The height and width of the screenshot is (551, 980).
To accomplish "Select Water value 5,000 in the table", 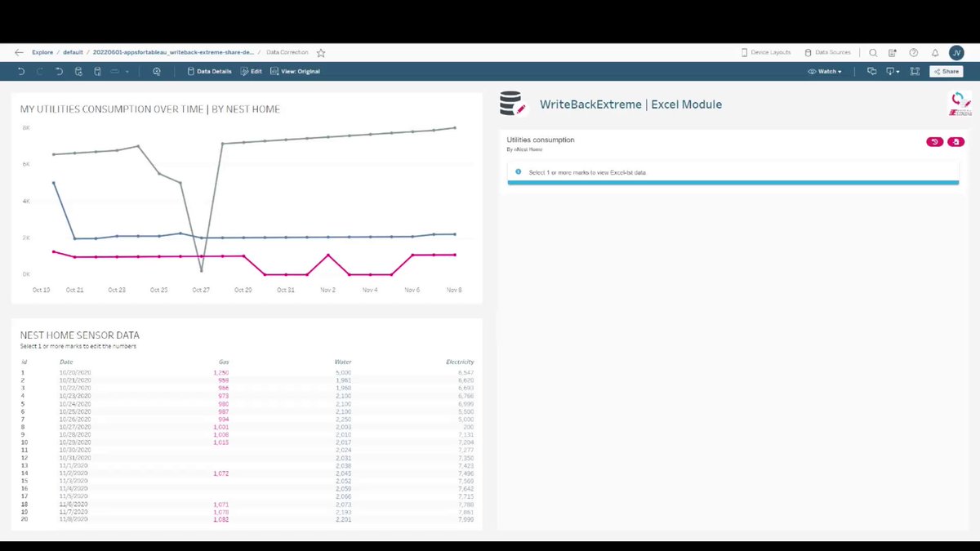I will 344,372.
